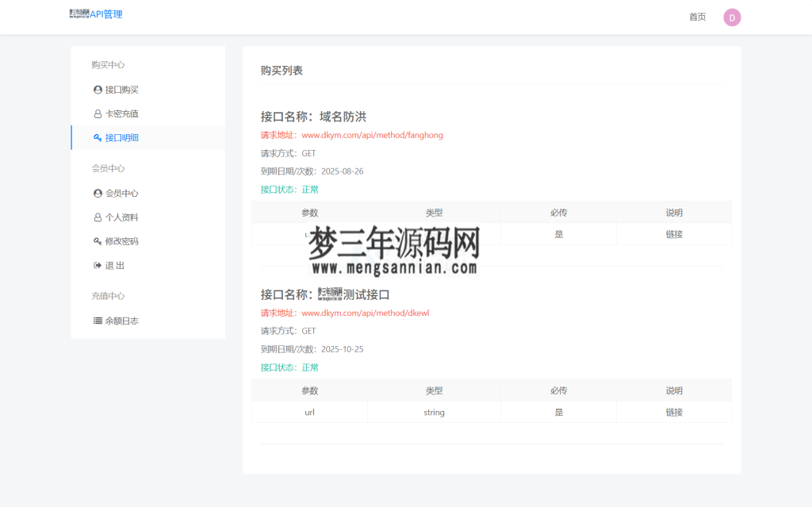Click the url parameter cell in the table

(x=309, y=412)
